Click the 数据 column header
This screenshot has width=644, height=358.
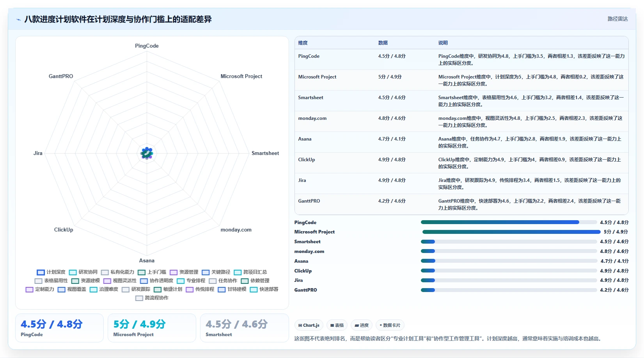coord(383,43)
